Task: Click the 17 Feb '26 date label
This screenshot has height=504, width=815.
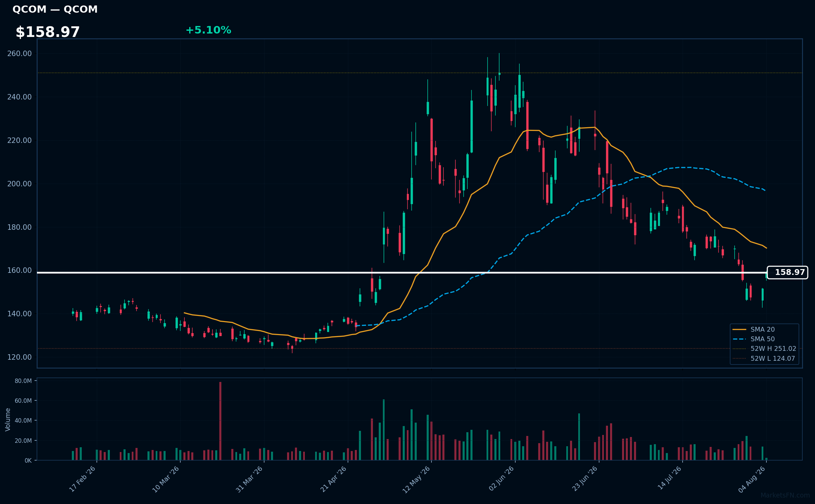Action: (82, 479)
